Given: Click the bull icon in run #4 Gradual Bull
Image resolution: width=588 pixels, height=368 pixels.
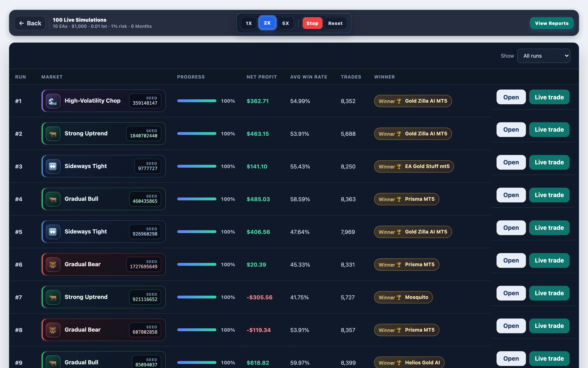Looking at the screenshot, I should point(53,199).
